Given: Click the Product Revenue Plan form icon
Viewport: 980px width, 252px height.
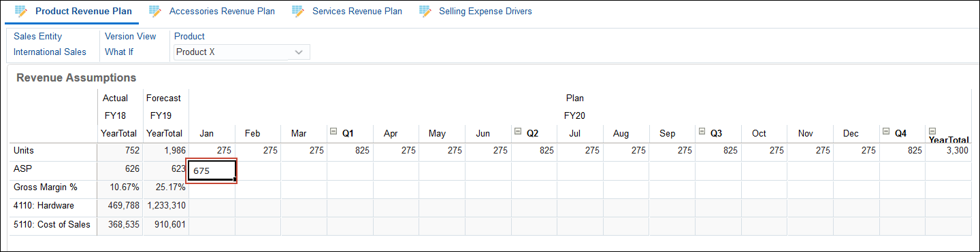Looking at the screenshot, I should (21, 12).
